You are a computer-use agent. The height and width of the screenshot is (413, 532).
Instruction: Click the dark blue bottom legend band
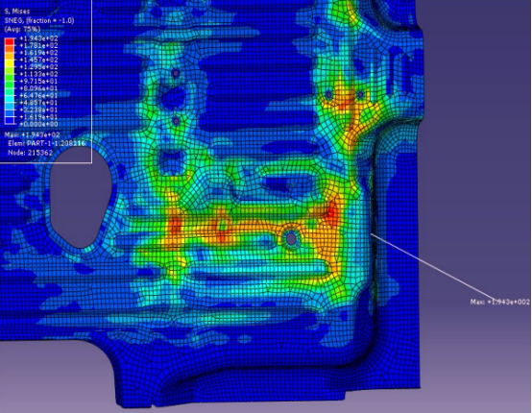(10, 120)
